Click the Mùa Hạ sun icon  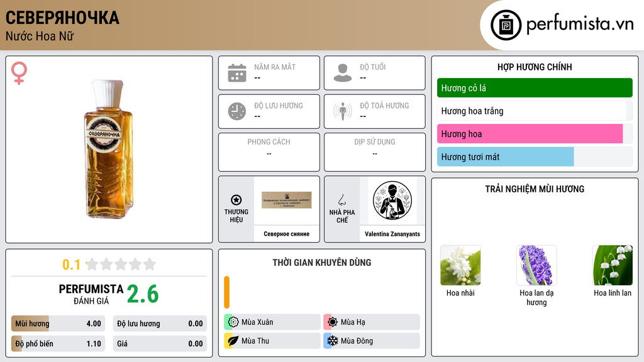click(x=333, y=322)
